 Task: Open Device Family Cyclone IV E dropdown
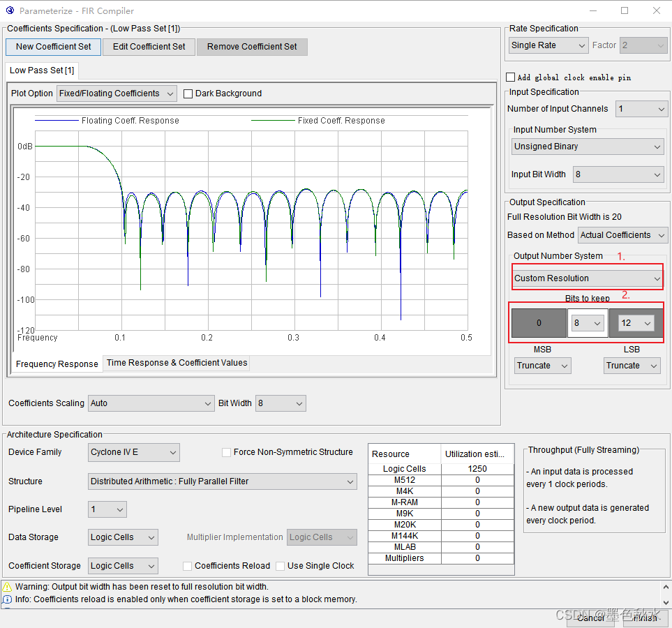134,452
